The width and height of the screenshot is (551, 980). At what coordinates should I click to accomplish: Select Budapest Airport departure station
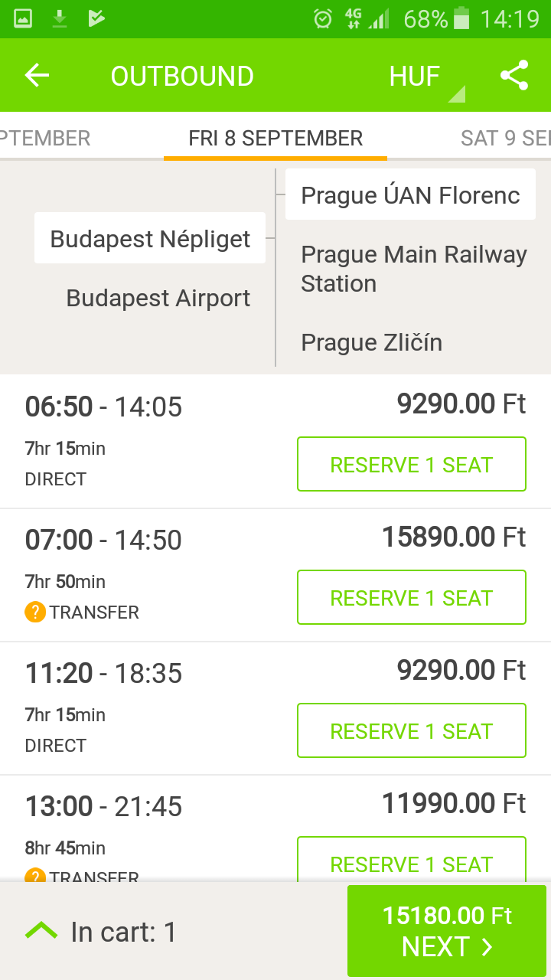pyautogui.click(x=158, y=298)
